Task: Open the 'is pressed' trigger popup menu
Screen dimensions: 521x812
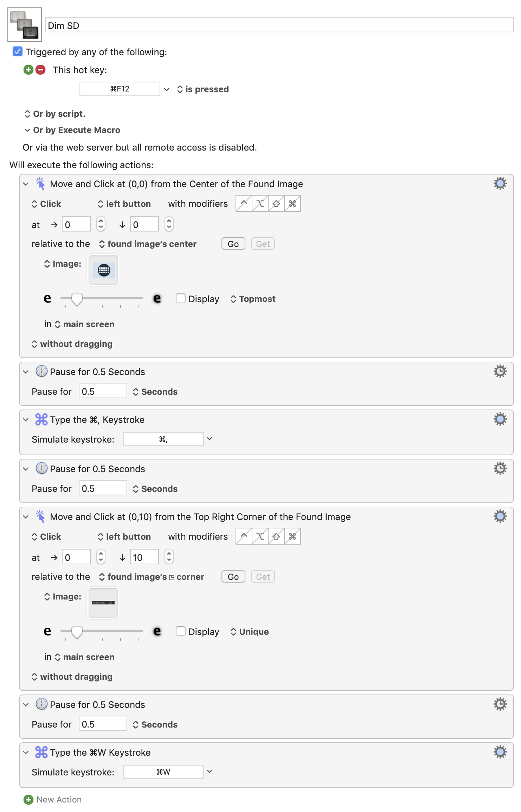Action: 203,89
